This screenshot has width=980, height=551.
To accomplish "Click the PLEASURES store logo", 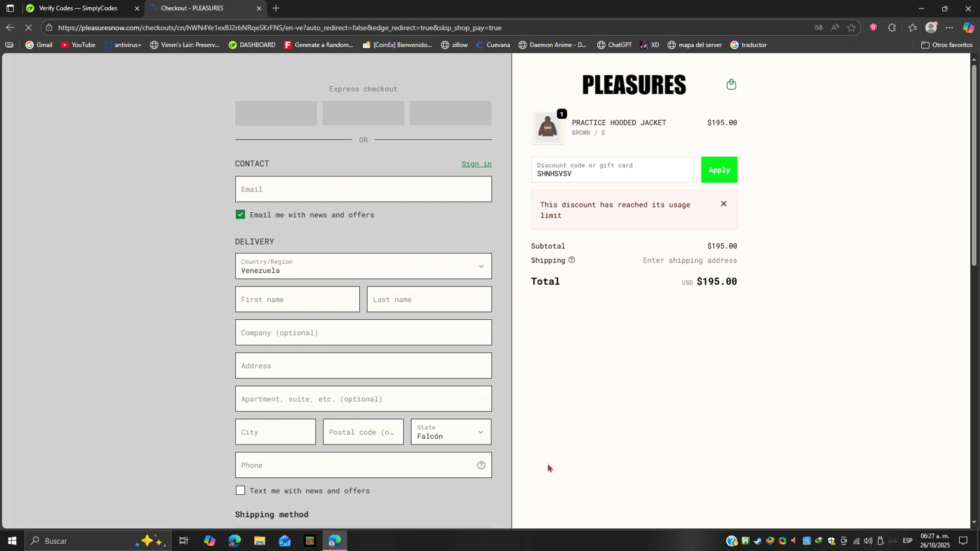I will pyautogui.click(x=634, y=85).
